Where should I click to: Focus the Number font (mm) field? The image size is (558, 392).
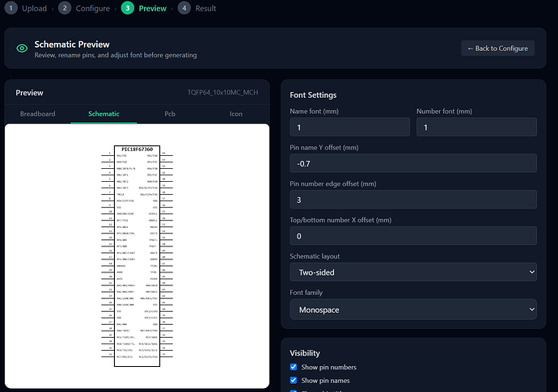click(x=476, y=127)
